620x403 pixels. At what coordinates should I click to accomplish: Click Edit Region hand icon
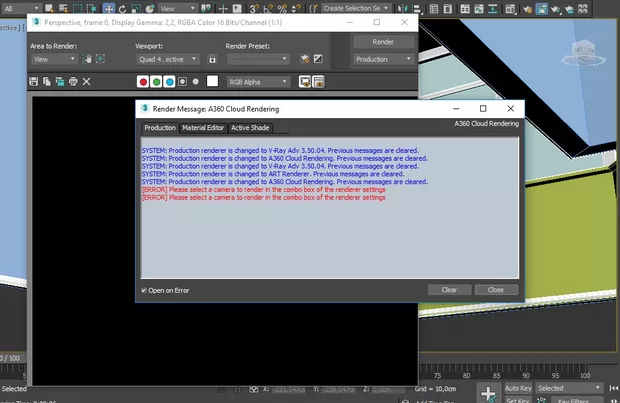(87, 59)
